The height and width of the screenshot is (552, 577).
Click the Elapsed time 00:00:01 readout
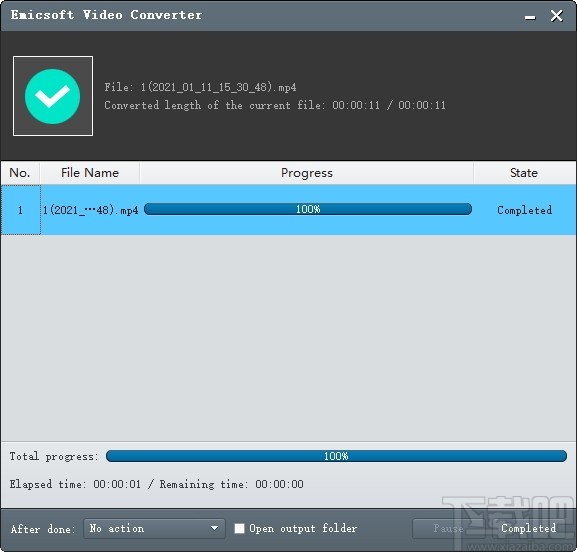75,484
